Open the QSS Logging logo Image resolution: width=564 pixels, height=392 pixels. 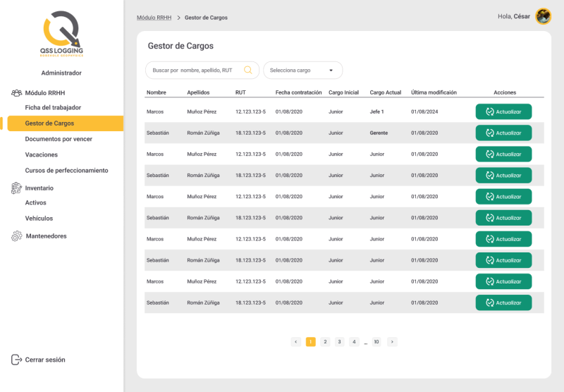point(61,34)
